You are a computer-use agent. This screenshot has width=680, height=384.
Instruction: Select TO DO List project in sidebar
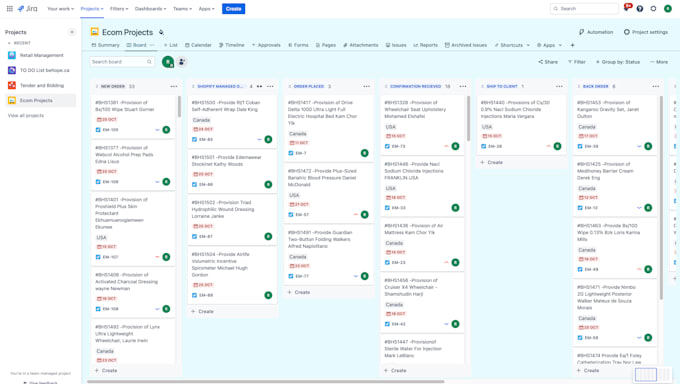(x=40, y=70)
